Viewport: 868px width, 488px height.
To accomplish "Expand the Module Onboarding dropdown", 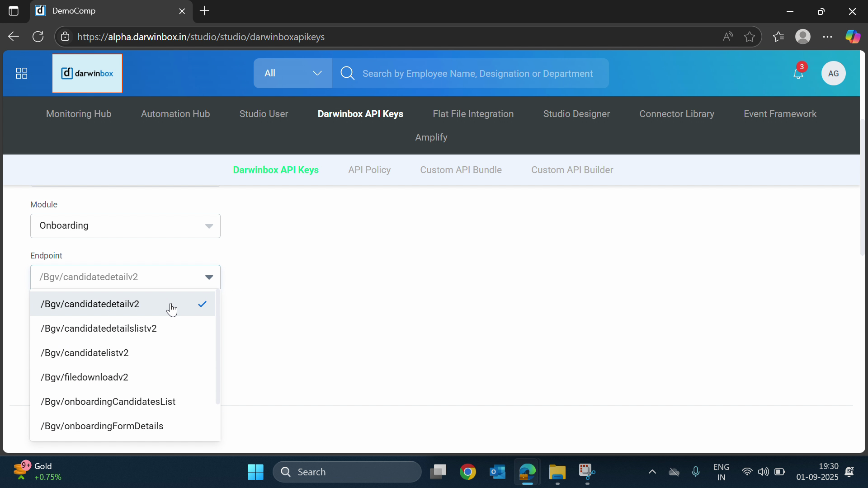I will click(x=125, y=226).
